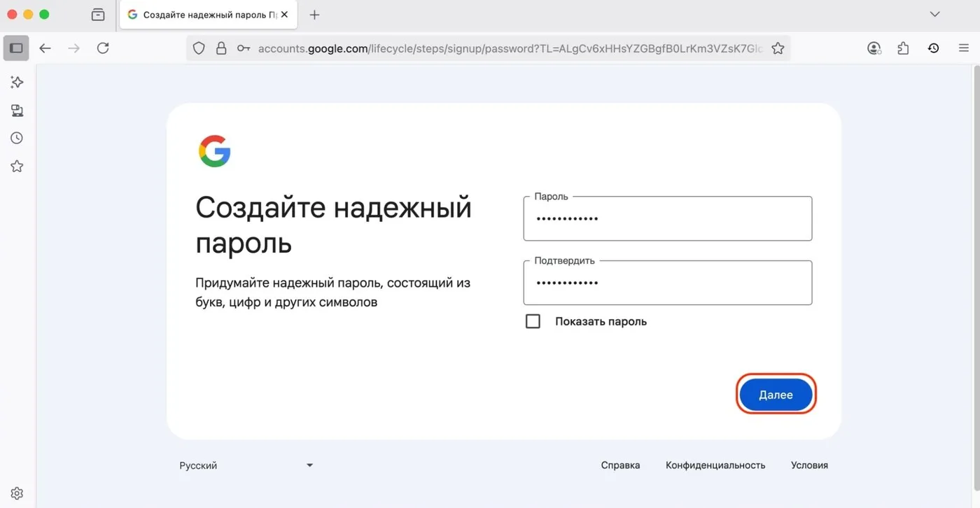Screen dimensions: 980x508
Task: Open the History clock icon in the sidebar
Action: click(x=17, y=139)
